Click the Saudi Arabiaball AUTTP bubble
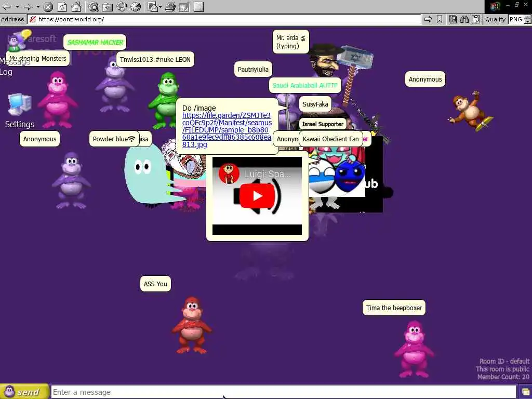The height and width of the screenshot is (399, 532). [x=304, y=85]
